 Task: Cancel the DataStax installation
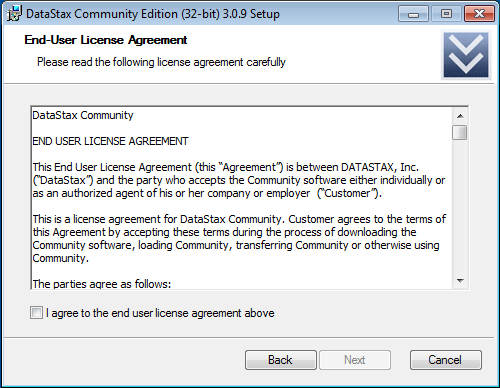[x=446, y=360]
